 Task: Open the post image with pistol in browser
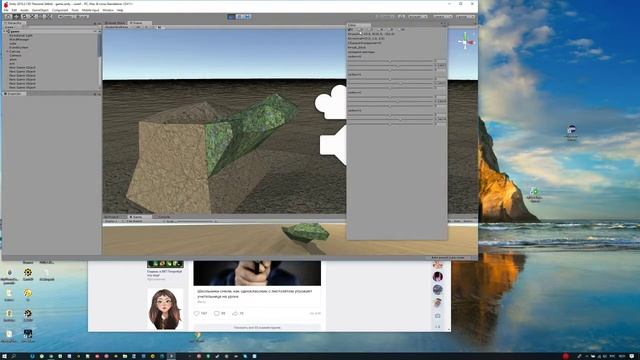257,273
